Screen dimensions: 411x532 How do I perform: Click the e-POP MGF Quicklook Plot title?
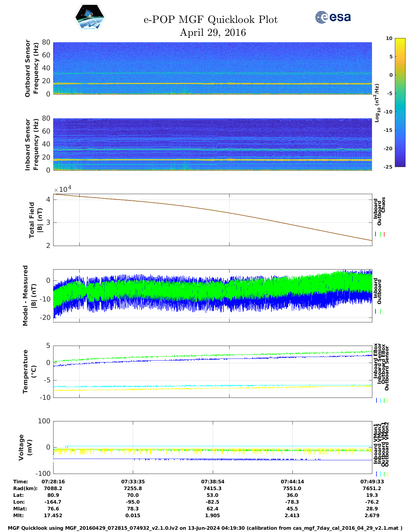210,20
